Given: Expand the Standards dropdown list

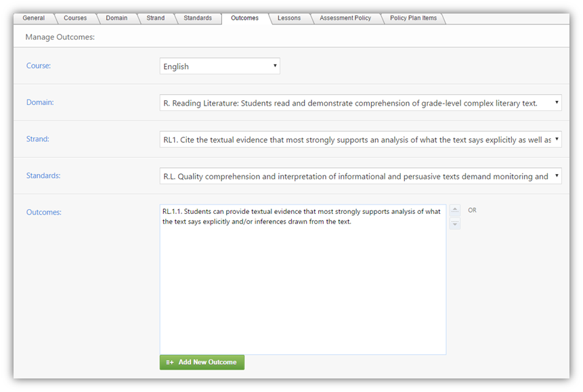Looking at the screenshot, I should click(360, 176).
